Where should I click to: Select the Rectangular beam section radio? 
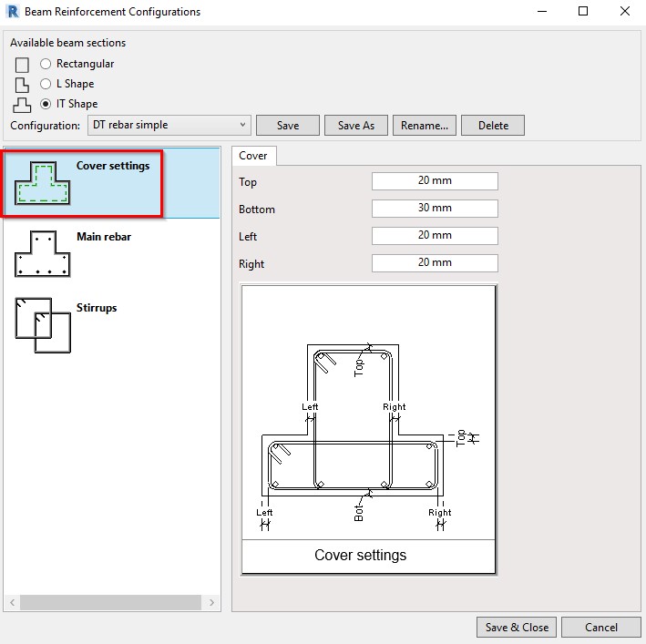[x=46, y=64]
